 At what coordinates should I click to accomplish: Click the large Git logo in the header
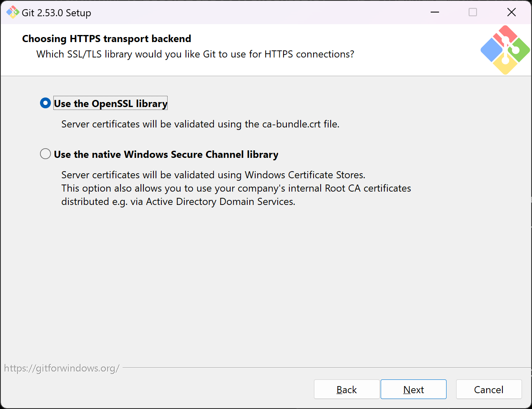505,50
